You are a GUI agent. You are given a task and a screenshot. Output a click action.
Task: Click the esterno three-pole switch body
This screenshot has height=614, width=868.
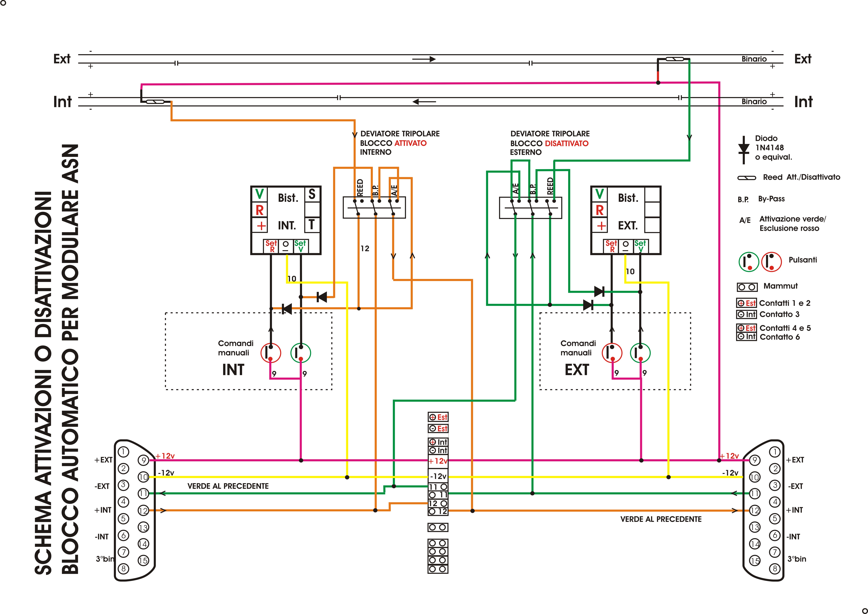[x=530, y=208]
